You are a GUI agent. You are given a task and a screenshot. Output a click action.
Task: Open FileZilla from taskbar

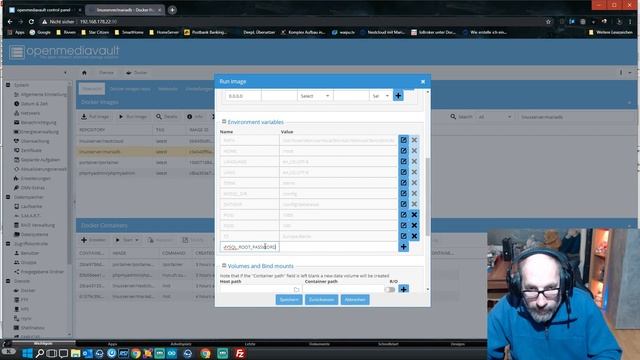(x=240, y=353)
